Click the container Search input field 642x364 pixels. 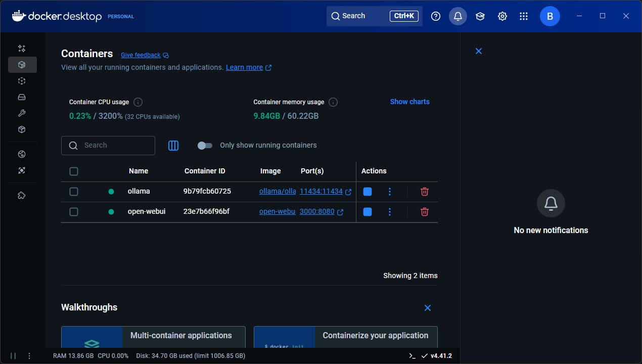click(108, 146)
